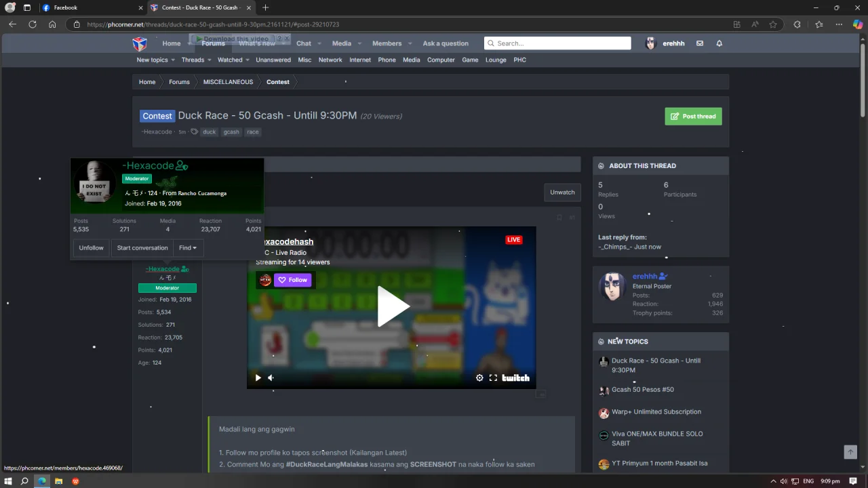Viewport: 868px width, 488px height.
Task: Open MISCELLANEOUS in the breadcrumb
Action: tap(228, 82)
